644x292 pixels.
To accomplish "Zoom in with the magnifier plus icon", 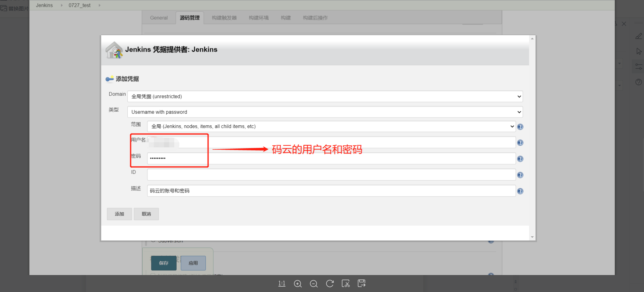I will pos(298,284).
